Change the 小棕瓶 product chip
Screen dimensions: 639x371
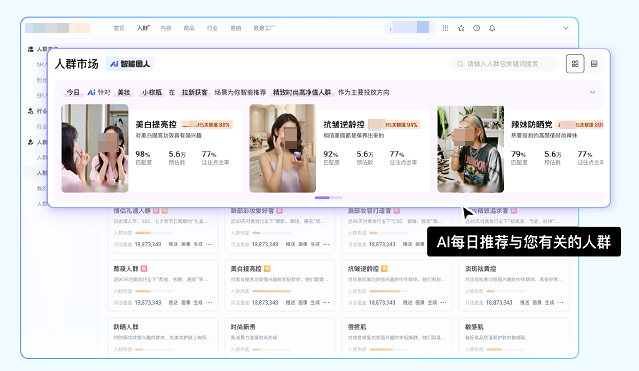point(152,93)
